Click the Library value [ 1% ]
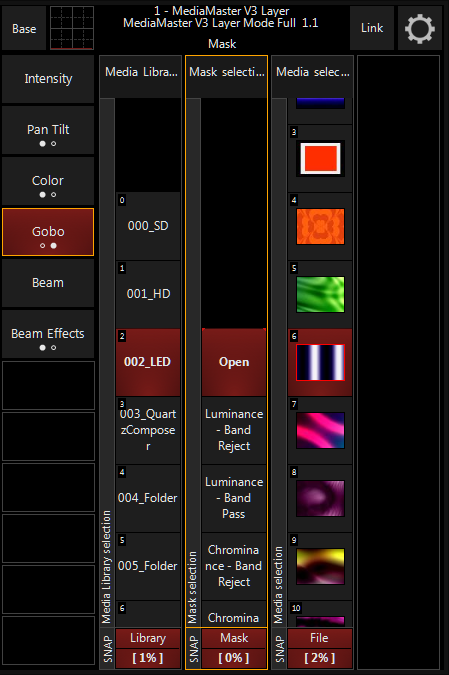Viewport: 449px width, 675px height. click(x=148, y=658)
